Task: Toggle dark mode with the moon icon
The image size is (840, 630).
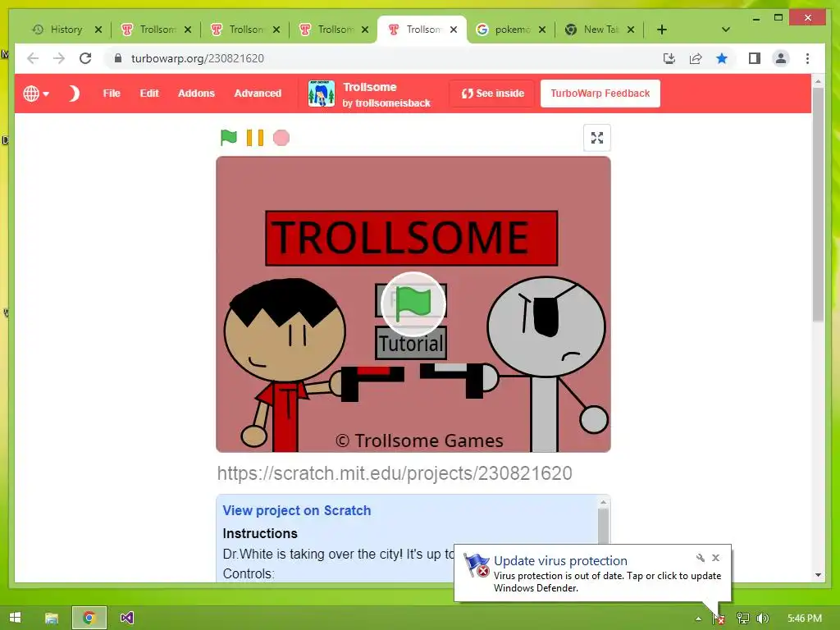Action: click(x=73, y=94)
